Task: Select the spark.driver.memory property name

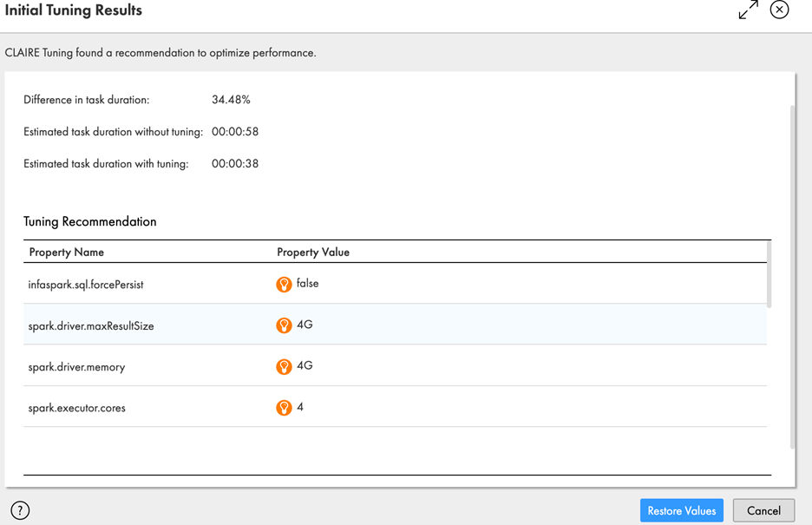Action: point(76,367)
